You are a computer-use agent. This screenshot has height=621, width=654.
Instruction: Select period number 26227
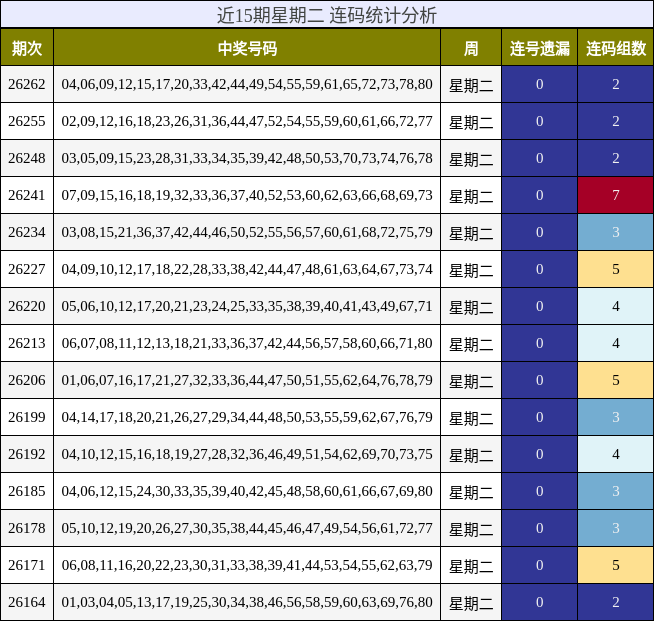27,269
